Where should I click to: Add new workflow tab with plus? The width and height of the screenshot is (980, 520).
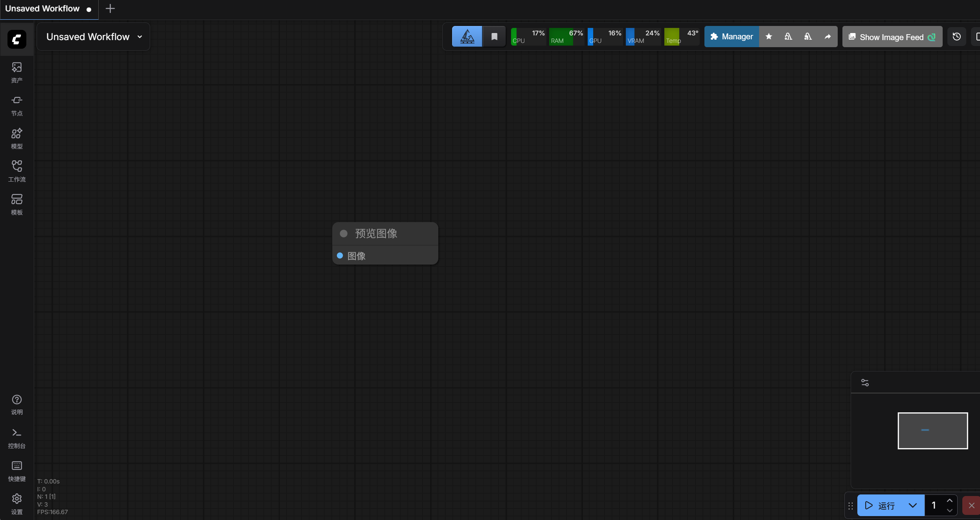point(110,9)
